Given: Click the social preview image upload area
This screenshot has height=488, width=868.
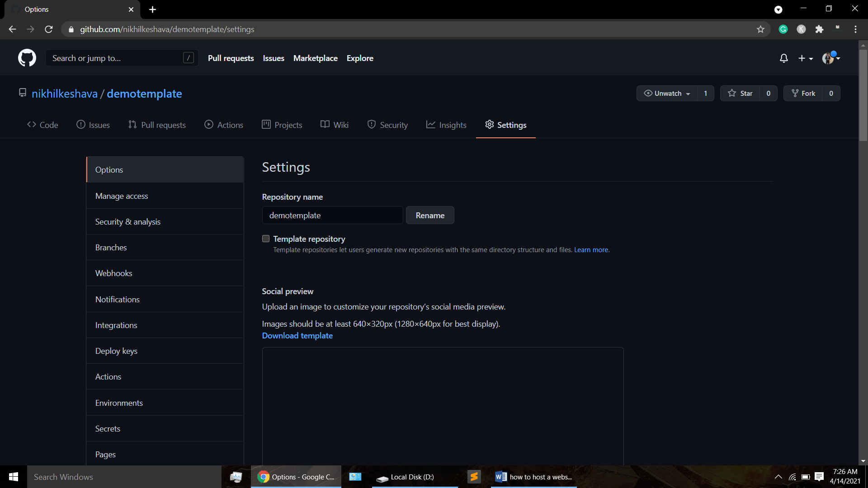Looking at the screenshot, I should click(x=443, y=406).
